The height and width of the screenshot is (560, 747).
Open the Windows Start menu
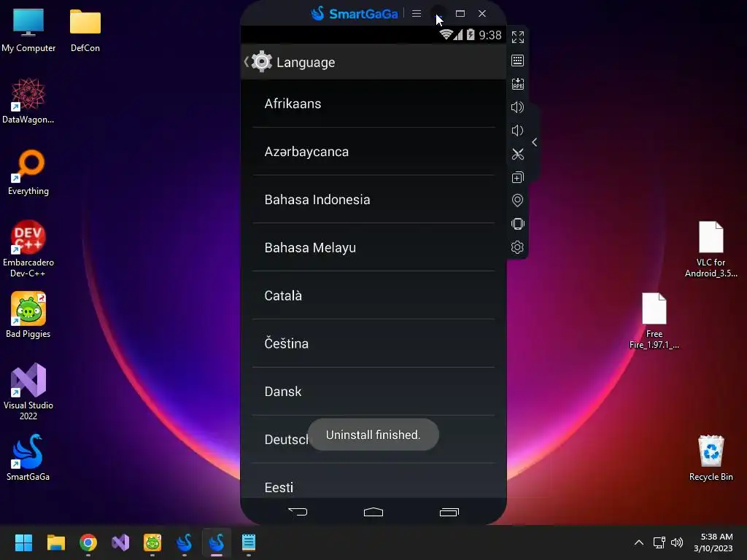23,542
